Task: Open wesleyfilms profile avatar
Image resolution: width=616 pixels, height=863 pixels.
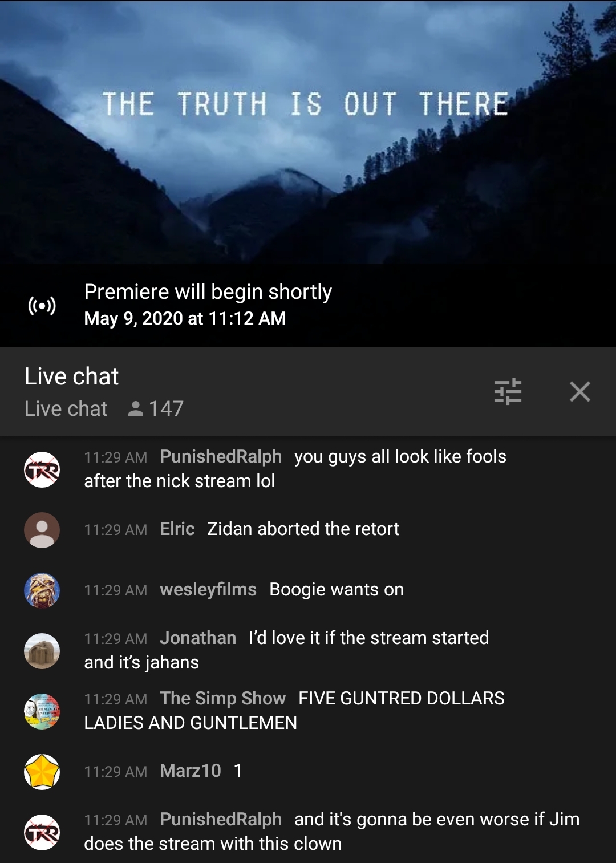Action: click(x=42, y=590)
